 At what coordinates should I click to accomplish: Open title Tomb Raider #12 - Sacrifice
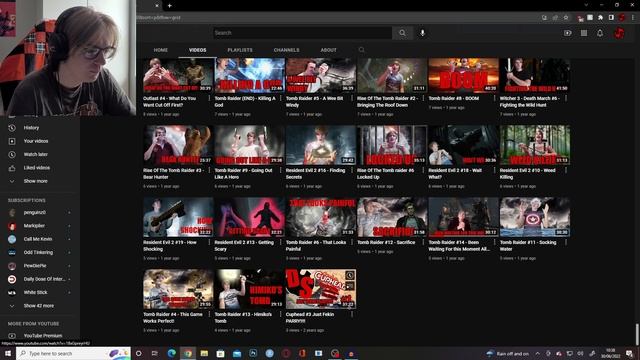(386, 242)
